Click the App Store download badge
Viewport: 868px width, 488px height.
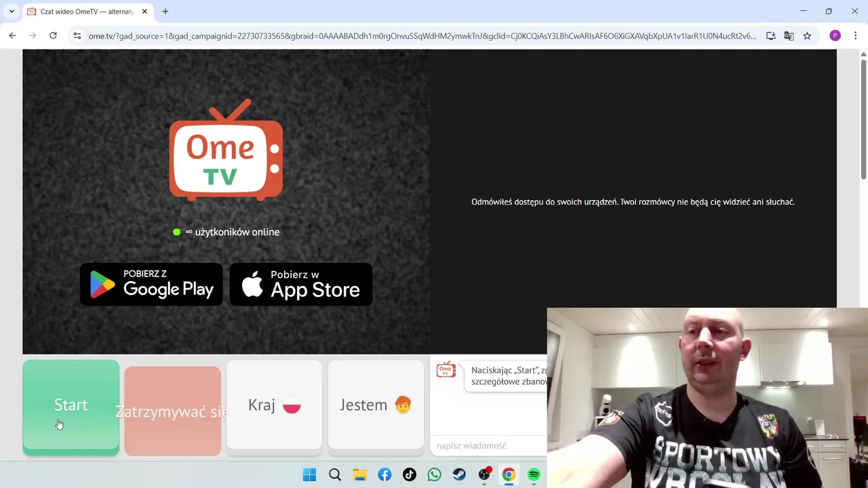click(301, 285)
